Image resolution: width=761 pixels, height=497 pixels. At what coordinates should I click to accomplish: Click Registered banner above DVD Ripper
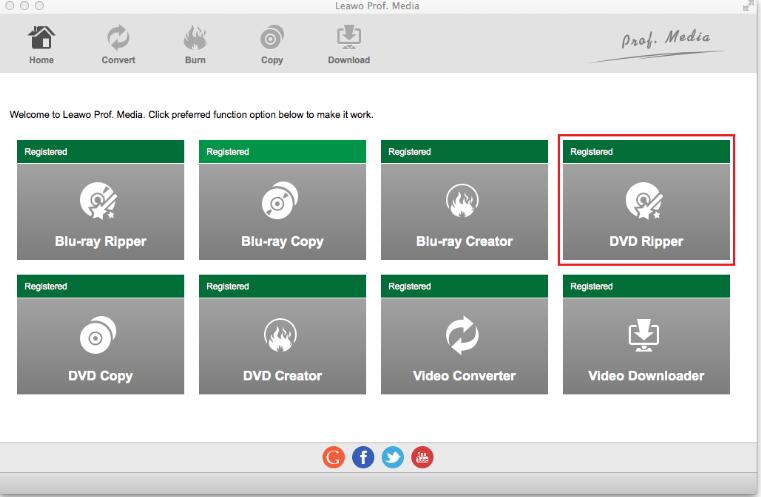[x=646, y=151]
